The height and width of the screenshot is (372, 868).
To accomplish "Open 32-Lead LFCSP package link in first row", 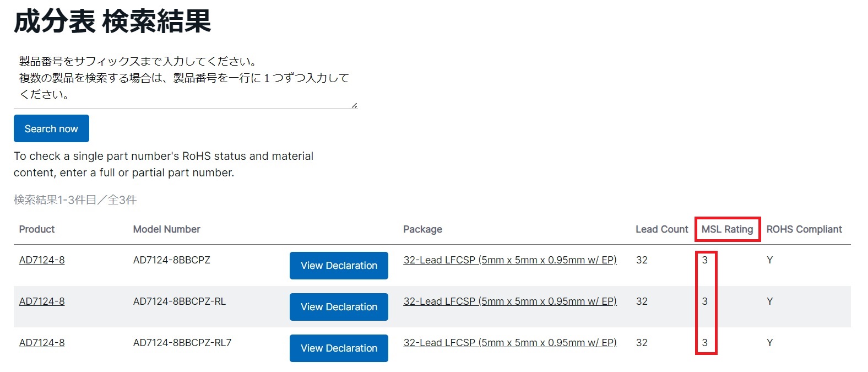I will [x=509, y=260].
